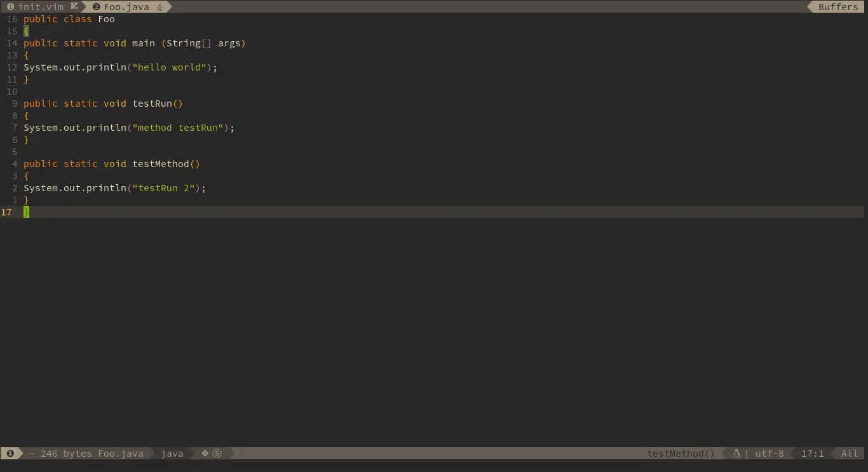
Task: Click the Linux penguin icon in the statusline
Action: point(736,453)
